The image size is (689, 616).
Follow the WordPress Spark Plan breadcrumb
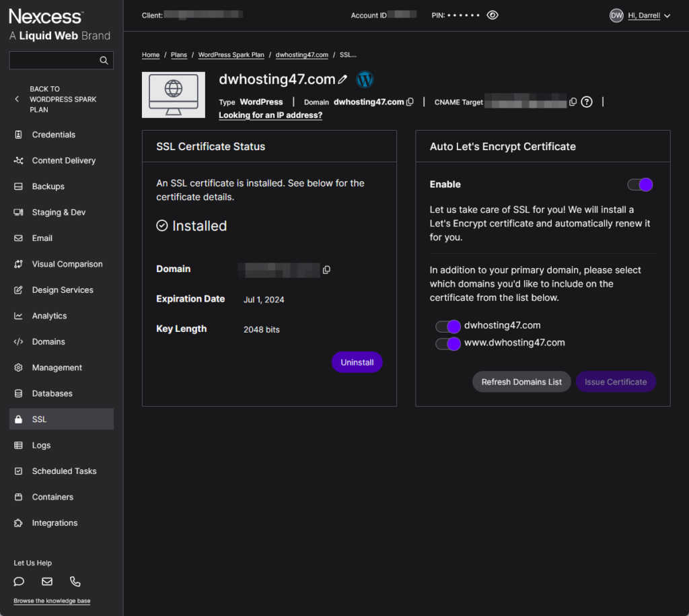point(231,55)
